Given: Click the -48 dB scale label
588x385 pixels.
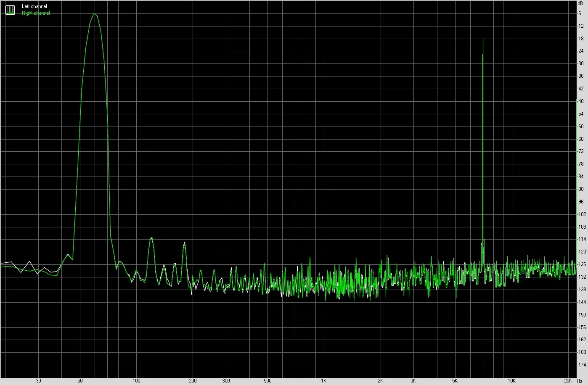Looking at the screenshot, I should coord(580,101).
